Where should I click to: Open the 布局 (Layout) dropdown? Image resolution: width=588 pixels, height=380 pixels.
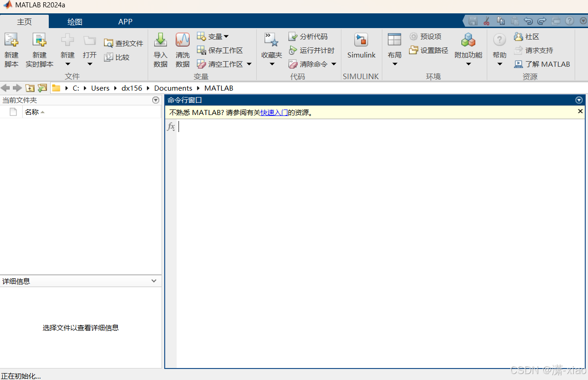[395, 64]
